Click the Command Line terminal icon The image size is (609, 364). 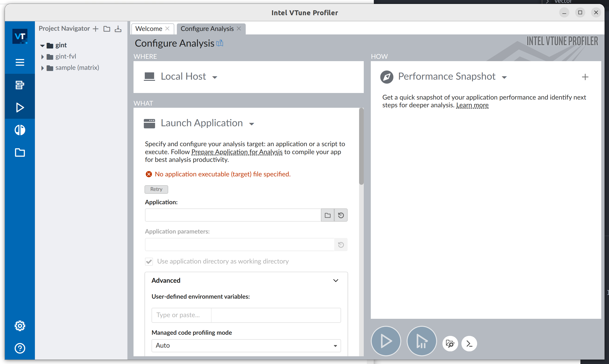[469, 344]
